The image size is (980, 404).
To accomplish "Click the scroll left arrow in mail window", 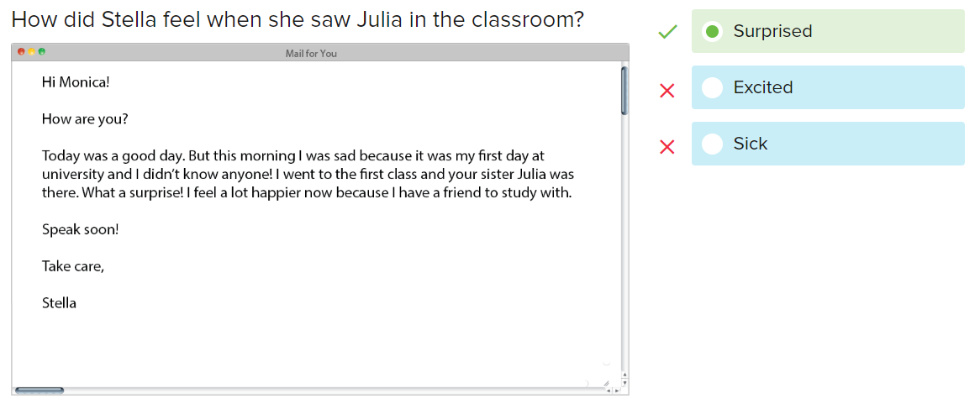I will coord(609,391).
